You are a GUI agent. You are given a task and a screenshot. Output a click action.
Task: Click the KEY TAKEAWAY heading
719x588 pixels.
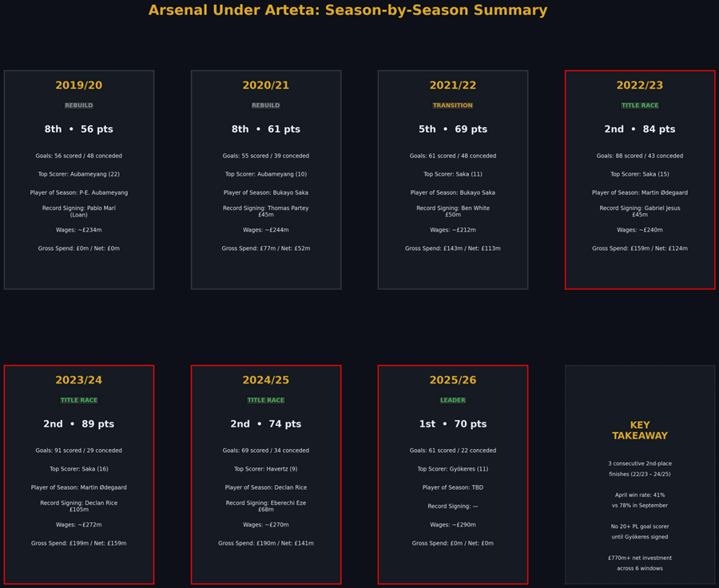[640, 431]
